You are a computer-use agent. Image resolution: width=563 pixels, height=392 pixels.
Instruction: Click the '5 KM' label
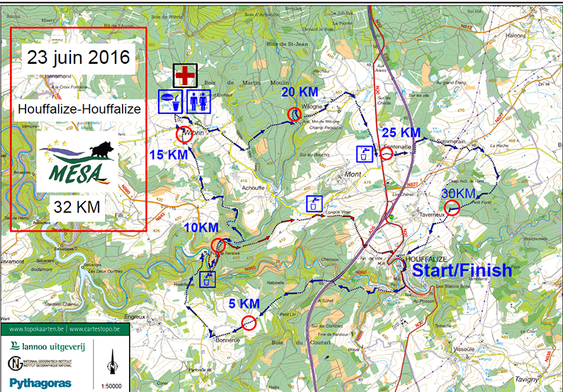click(x=244, y=303)
